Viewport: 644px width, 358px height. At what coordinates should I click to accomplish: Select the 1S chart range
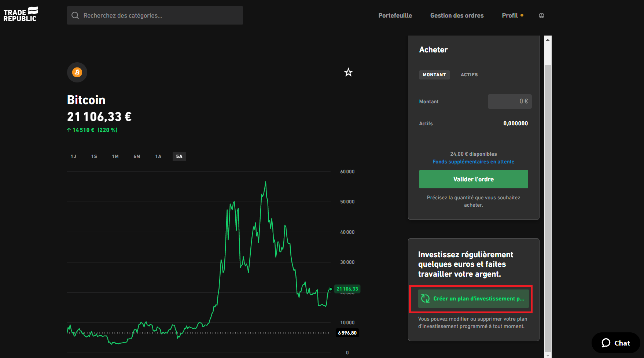click(x=94, y=156)
